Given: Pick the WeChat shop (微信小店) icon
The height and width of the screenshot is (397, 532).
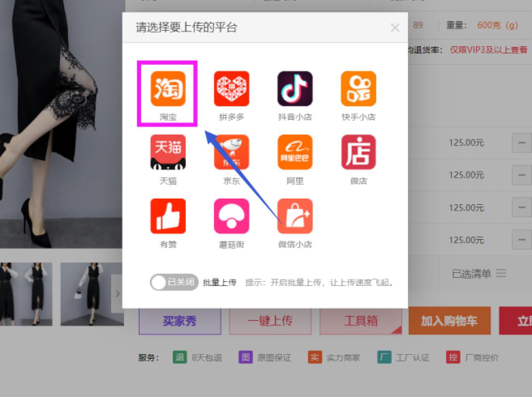Looking at the screenshot, I should 295,216.
